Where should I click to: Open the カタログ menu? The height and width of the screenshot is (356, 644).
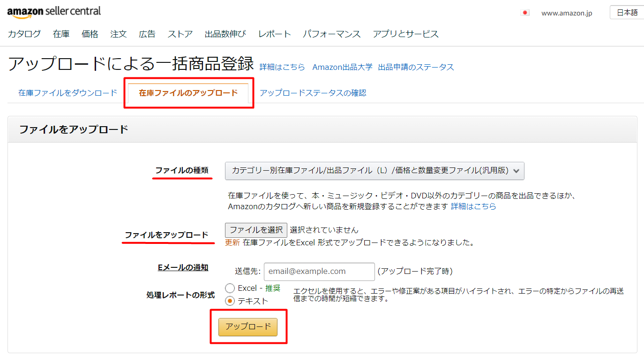[x=24, y=34]
